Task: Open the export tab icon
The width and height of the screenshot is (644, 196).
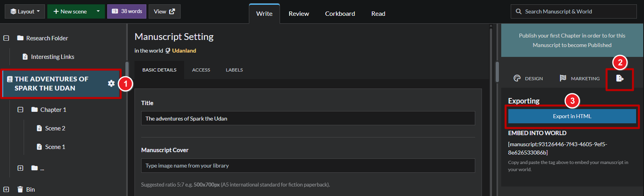Action: point(620,78)
